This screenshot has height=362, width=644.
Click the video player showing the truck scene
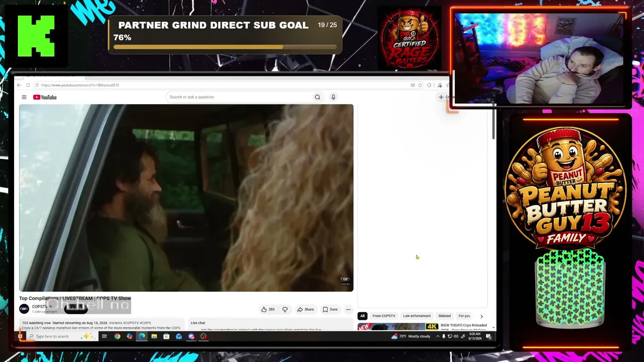point(186,198)
